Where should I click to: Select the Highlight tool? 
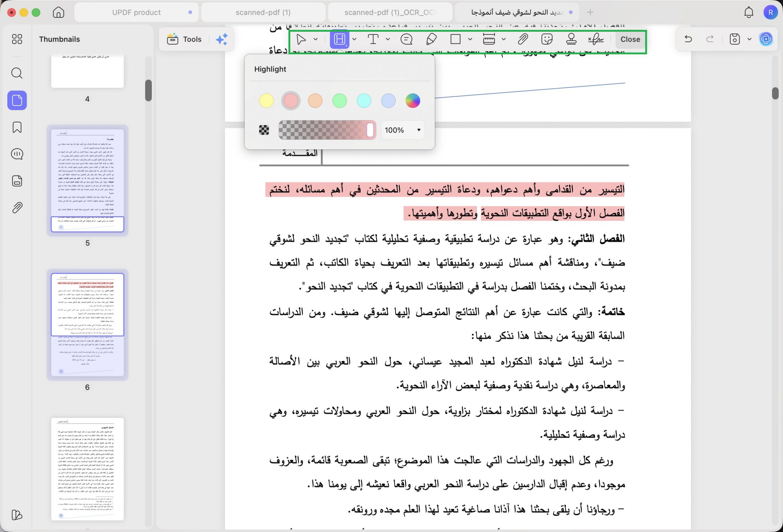coord(339,39)
